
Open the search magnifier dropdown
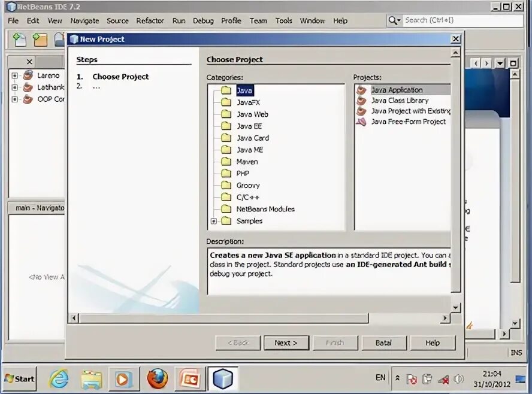tap(394, 20)
